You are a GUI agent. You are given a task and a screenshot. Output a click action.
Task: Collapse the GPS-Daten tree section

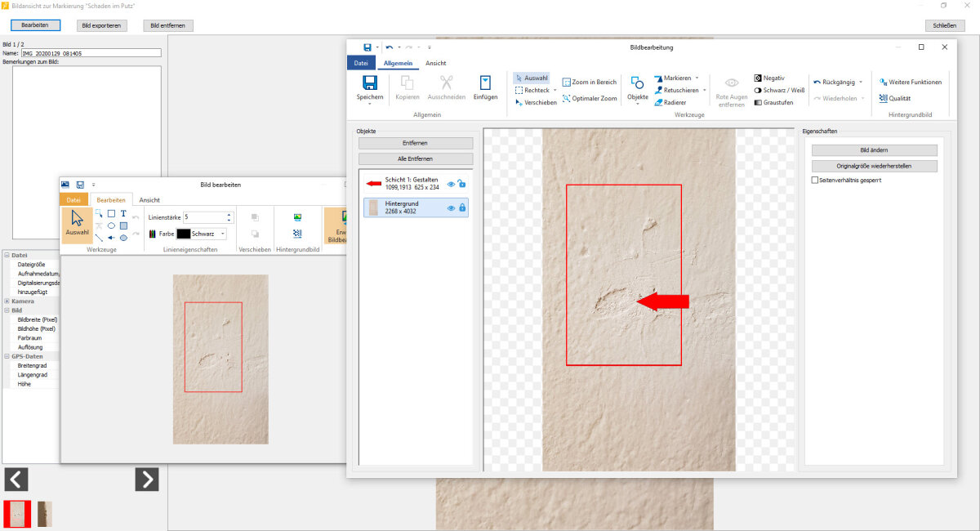7,356
